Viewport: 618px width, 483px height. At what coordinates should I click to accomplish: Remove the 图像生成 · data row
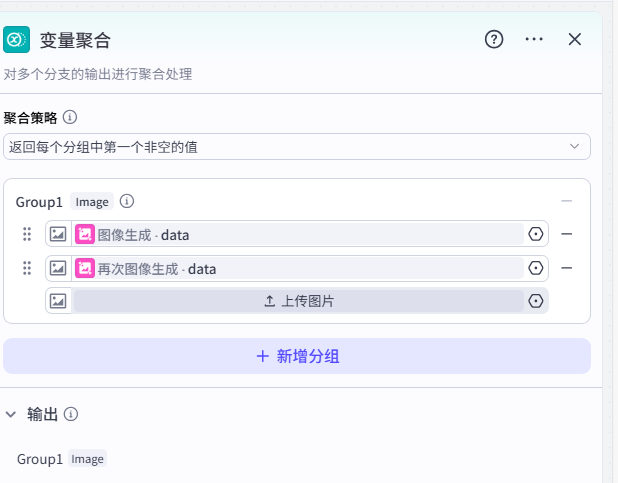tap(567, 234)
